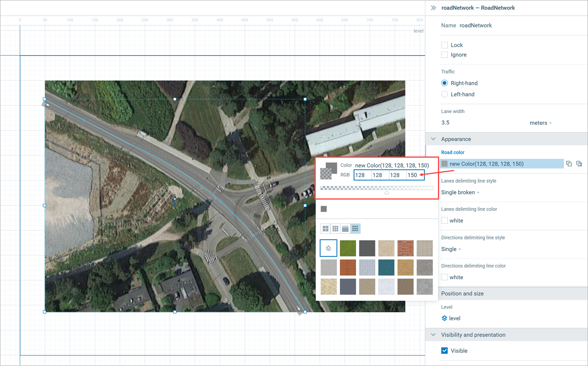588x366 pixels.
Task: Uncheck the Visible checkbox
Action: (x=444, y=351)
